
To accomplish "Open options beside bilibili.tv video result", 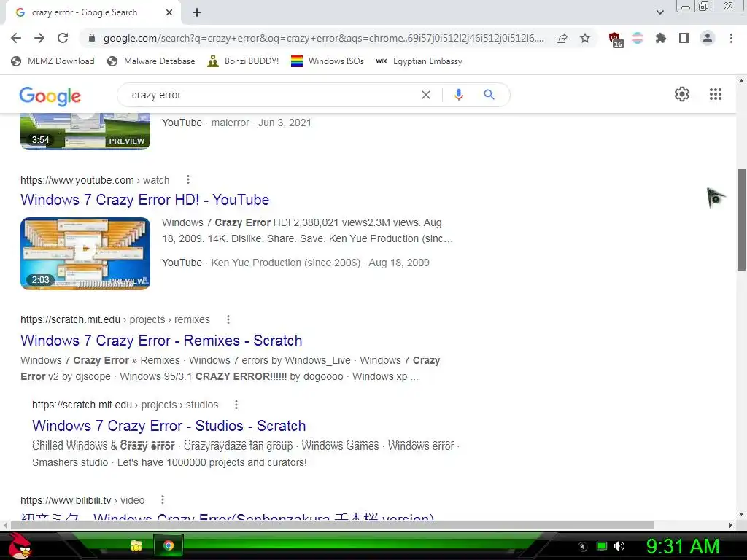I will 163,499.
